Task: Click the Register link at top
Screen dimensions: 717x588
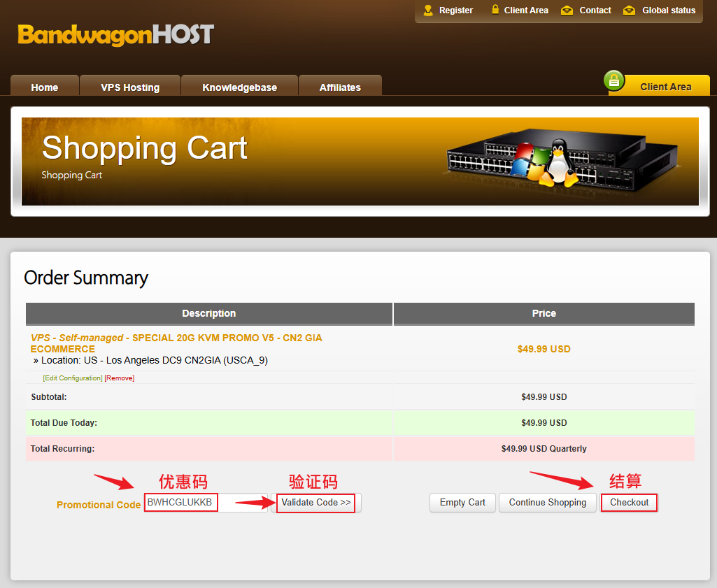Action: click(x=456, y=10)
